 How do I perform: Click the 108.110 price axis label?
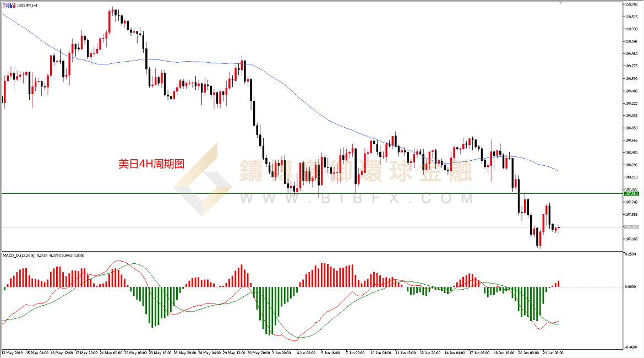(x=631, y=177)
